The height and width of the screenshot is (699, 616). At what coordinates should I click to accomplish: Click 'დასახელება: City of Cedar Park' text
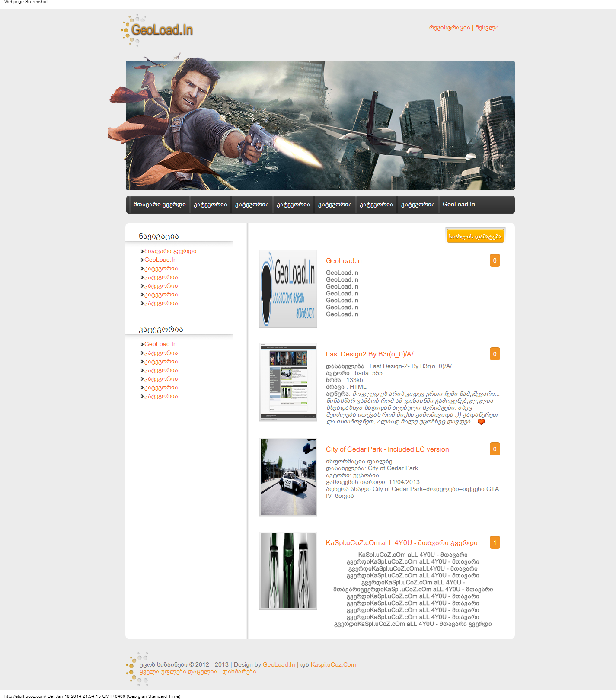[x=372, y=468]
